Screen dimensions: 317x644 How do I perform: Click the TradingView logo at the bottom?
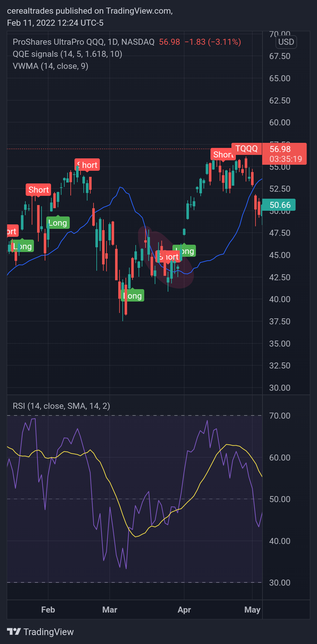40,632
